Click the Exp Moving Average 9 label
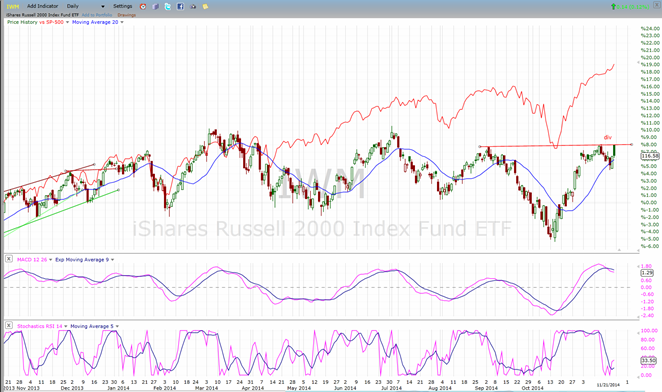Viewport: 662px width, 392px height. [82, 260]
